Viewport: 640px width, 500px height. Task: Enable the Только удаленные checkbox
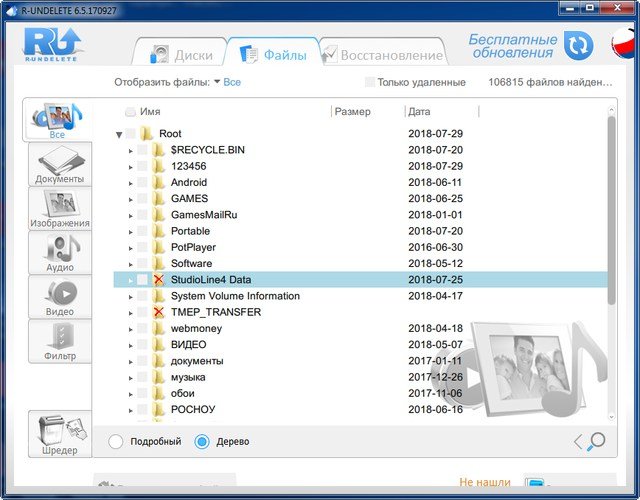click(370, 82)
